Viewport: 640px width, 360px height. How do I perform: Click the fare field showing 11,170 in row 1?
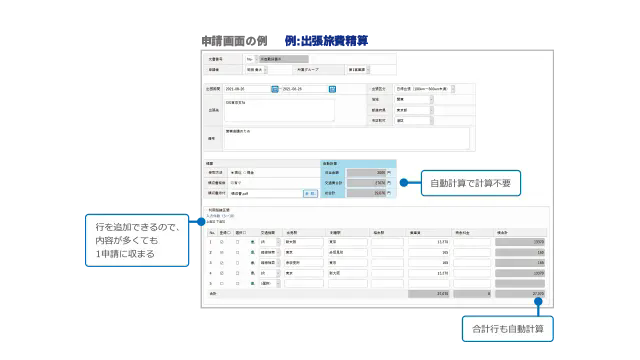[x=429, y=242]
